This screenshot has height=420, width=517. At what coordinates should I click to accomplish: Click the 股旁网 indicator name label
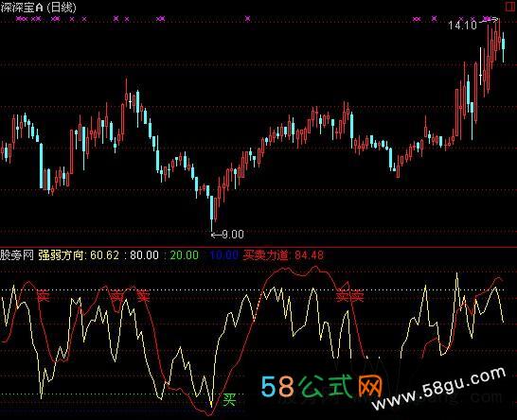17,255
